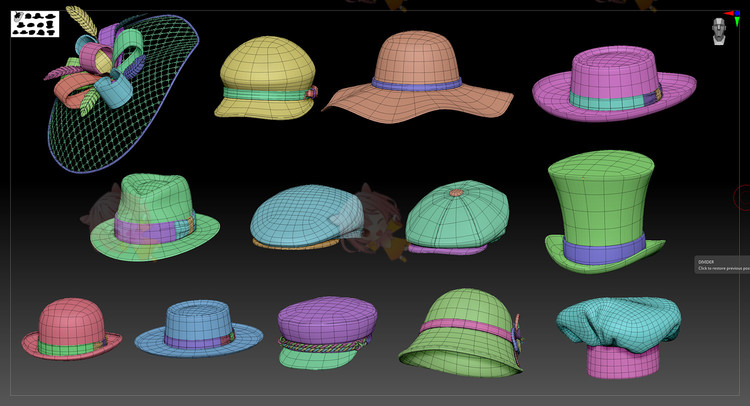Image resolution: width=750 pixels, height=406 pixels.
Task: Select the red bowler hat
Action: [70, 325]
